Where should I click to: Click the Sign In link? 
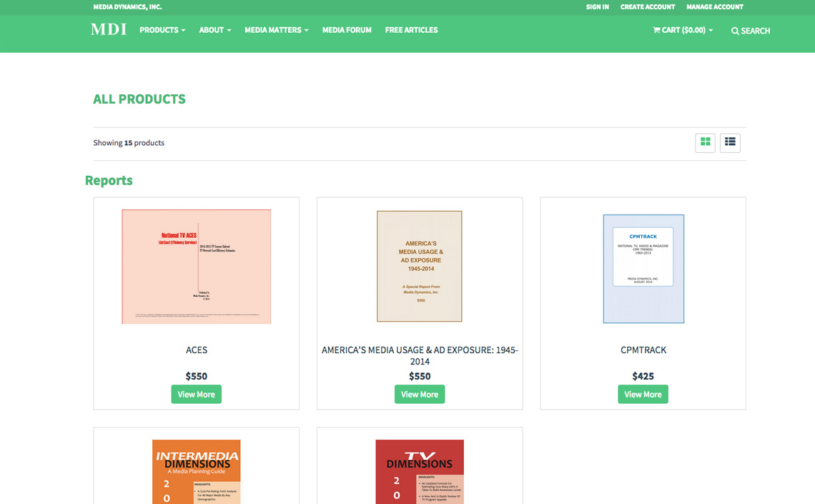coord(597,6)
